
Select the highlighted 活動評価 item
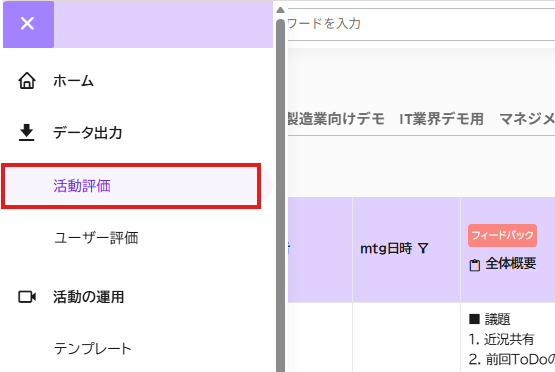click(131, 186)
